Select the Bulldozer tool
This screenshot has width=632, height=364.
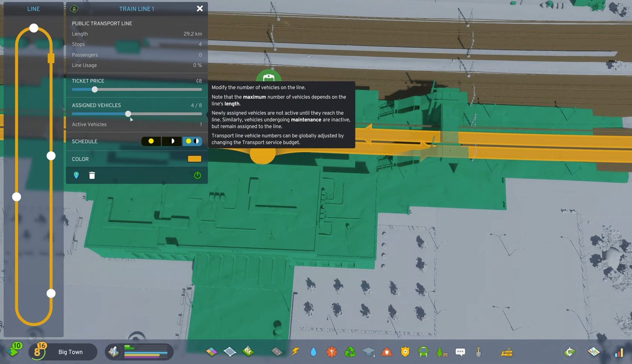point(507,352)
